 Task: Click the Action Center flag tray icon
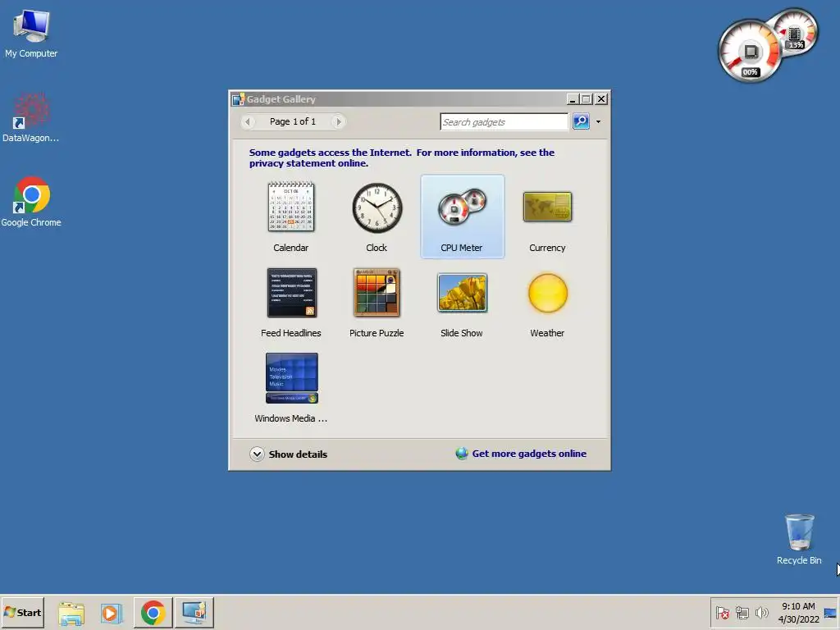(722, 612)
